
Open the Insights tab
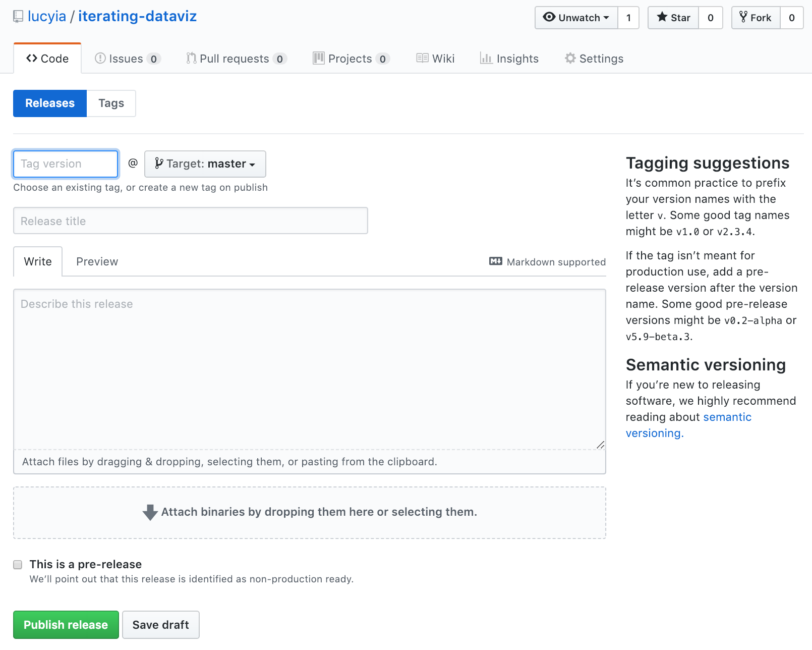coord(509,59)
